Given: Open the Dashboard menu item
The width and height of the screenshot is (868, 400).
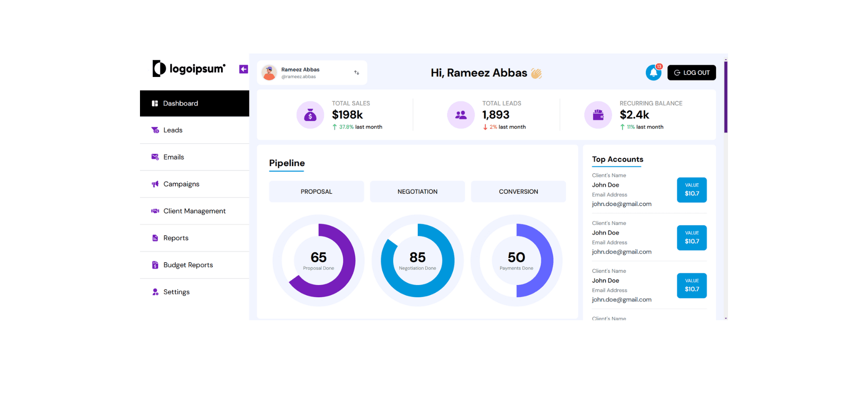Looking at the screenshot, I should (x=194, y=103).
